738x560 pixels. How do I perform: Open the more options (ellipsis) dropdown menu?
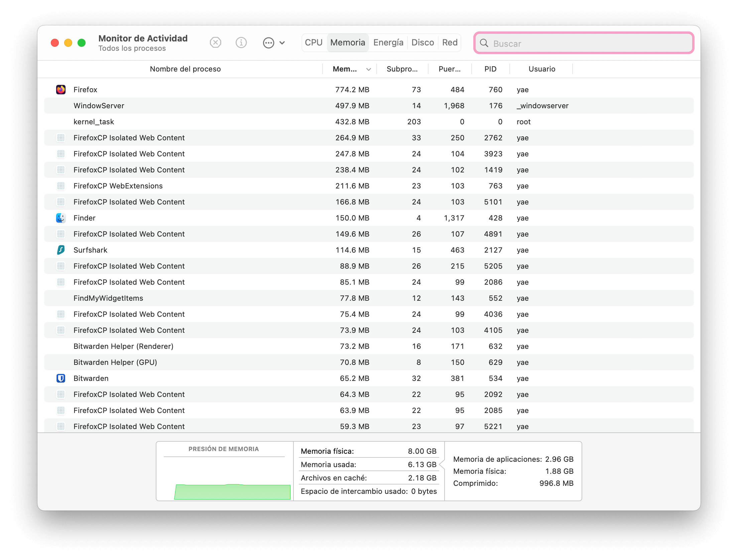pos(268,43)
